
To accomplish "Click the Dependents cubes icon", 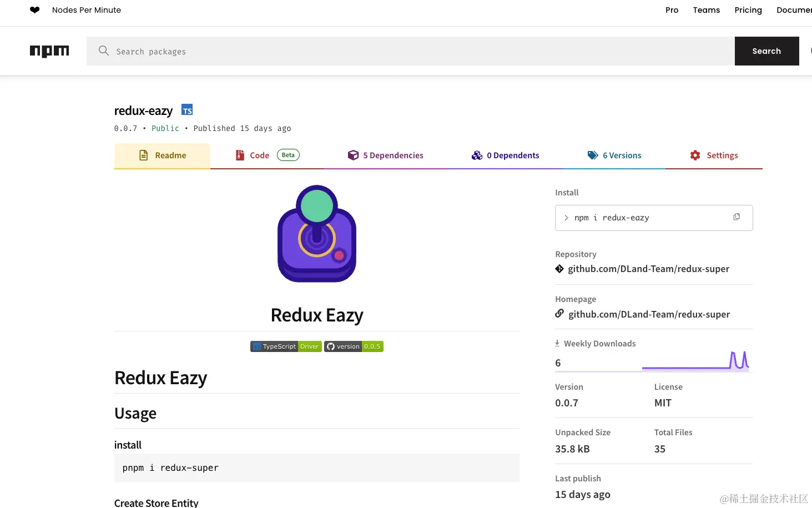I will 477,155.
